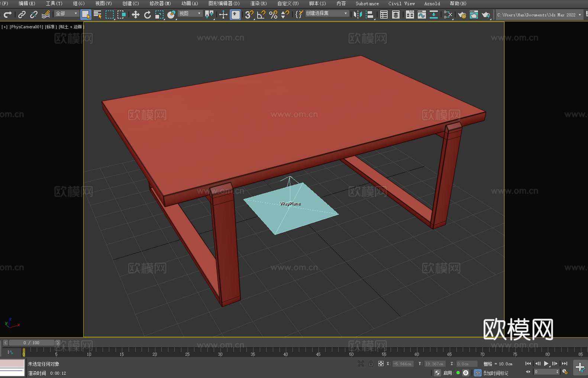Toggle Absolute/Offset transform mode icon
The image size is (588, 378).
(381, 364)
